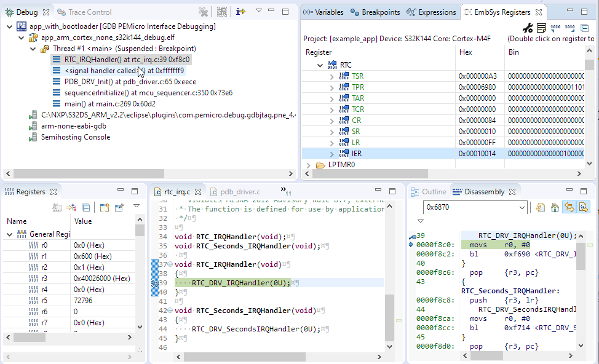Screen dimensions: 599x364
Task: Expand the TSR register
Action: (331, 76)
